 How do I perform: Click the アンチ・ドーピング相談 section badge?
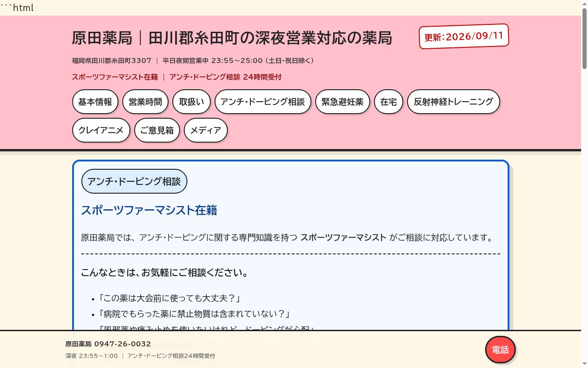tap(134, 181)
